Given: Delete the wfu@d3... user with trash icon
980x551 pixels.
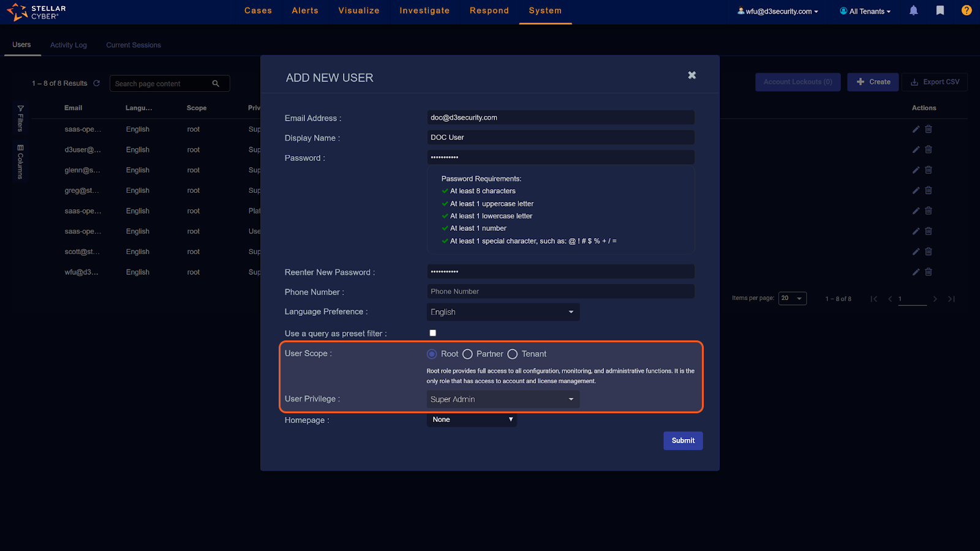Looking at the screenshot, I should 929,272.
